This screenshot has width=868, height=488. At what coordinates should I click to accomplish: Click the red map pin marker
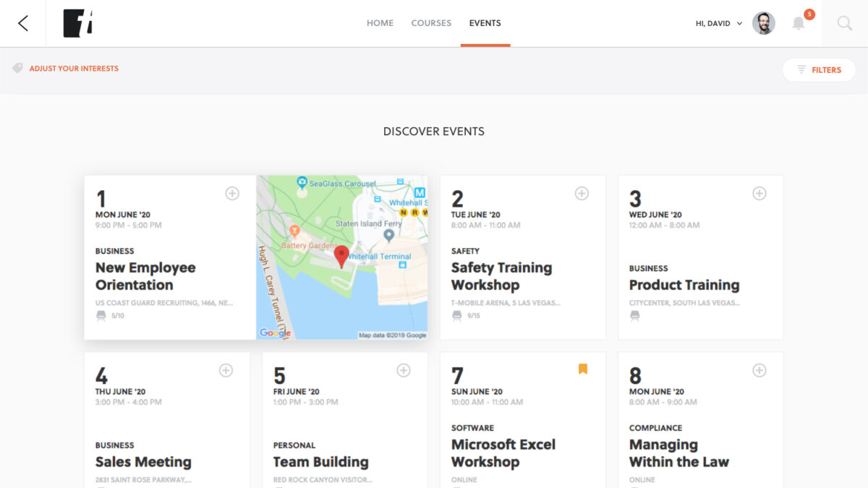[x=341, y=257]
